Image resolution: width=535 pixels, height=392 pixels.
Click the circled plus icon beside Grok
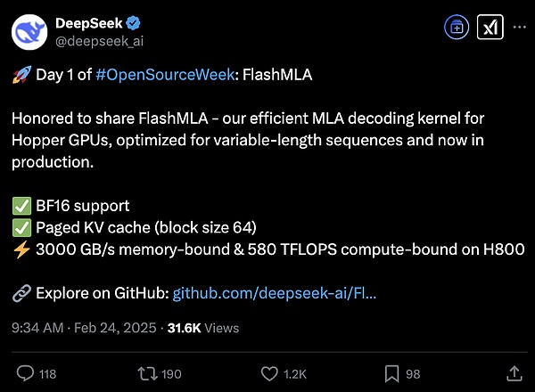click(457, 29)
